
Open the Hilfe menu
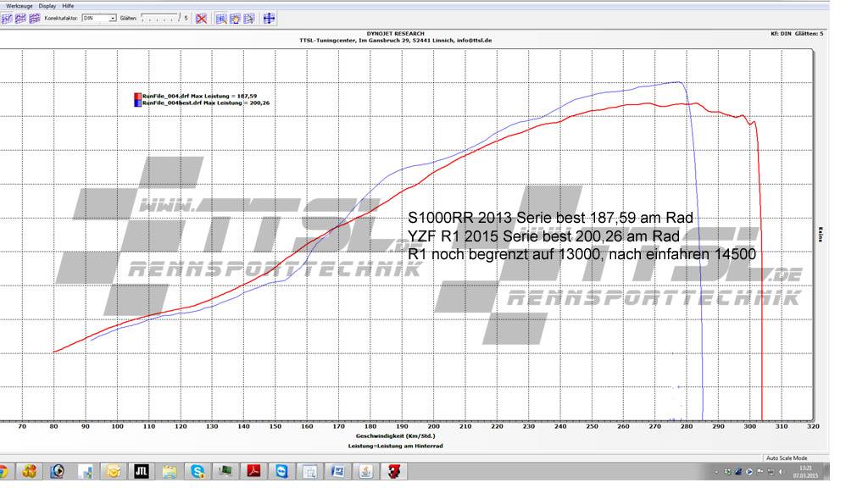coord(68,5)
